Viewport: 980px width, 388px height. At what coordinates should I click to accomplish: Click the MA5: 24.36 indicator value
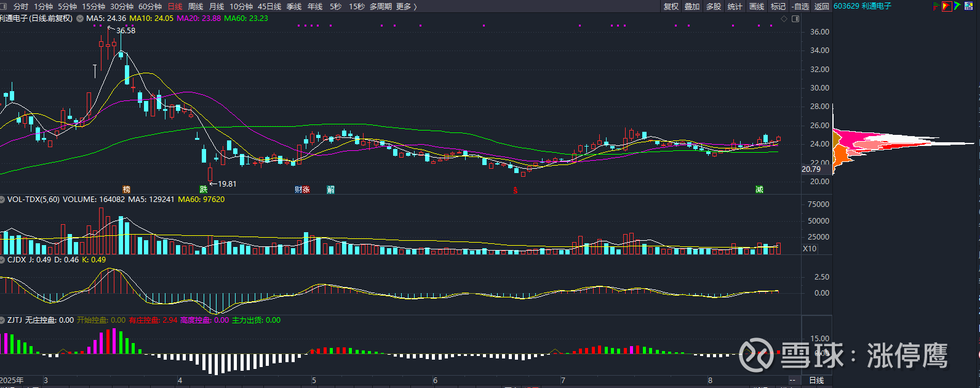(106, 18)
